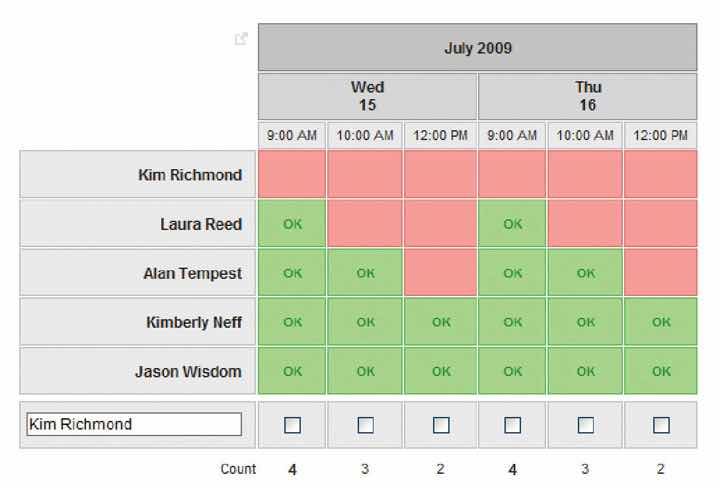
Task: Select the Thu 16 day header
Action: [587, 96]
